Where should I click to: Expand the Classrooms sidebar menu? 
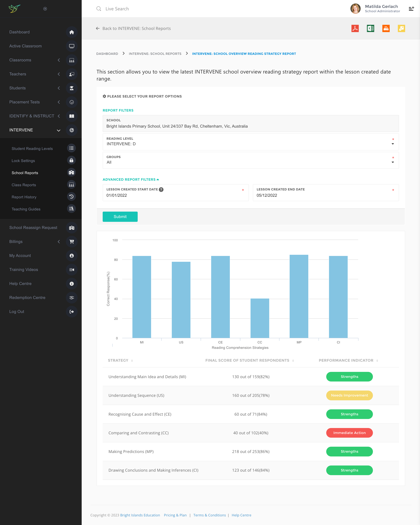pos(20,60)
